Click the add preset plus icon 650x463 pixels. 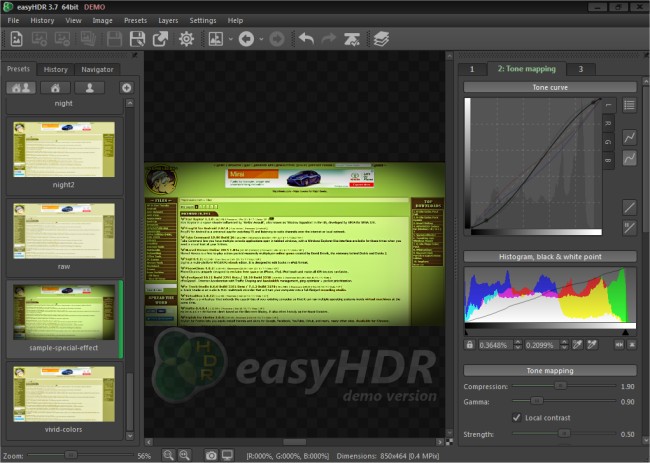pos(126,87)
